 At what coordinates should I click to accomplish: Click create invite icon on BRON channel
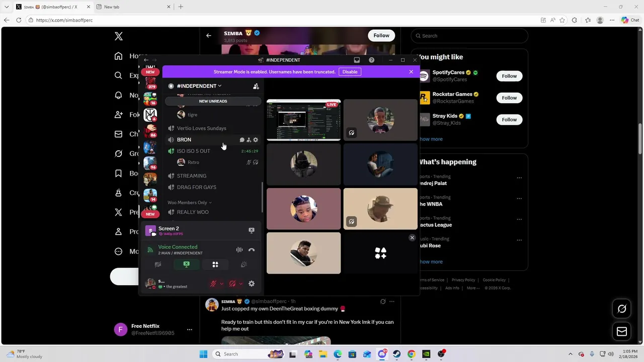point(249,140)
